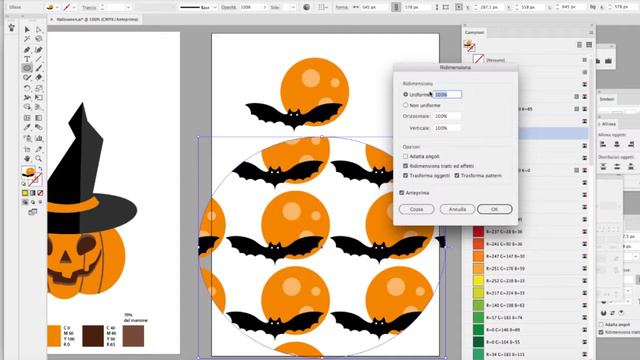Select the Width tool

27,98
